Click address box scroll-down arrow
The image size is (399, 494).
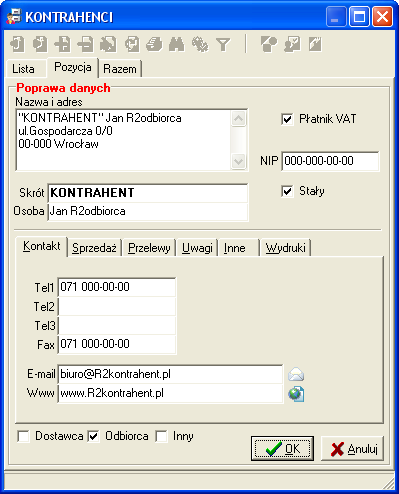point(238,162)
